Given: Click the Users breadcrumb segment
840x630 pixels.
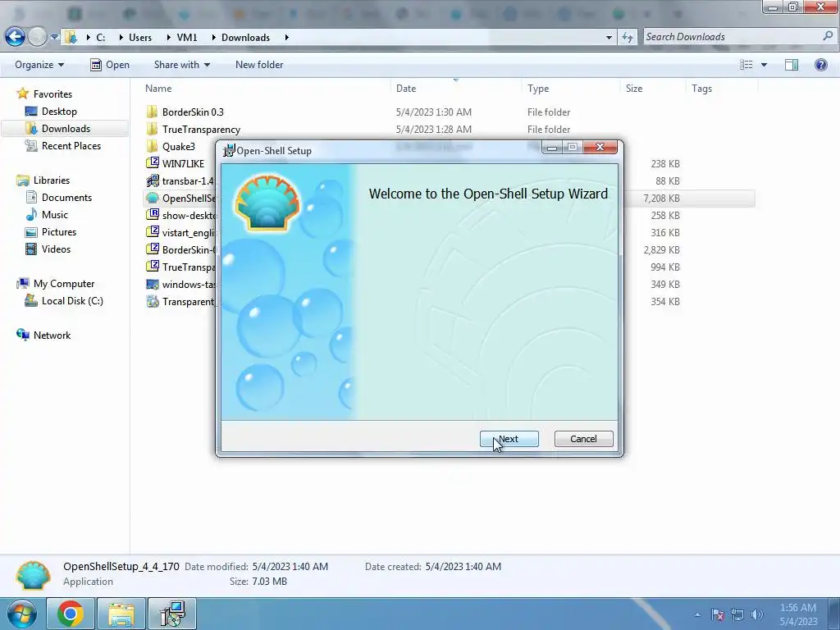Looking at the screenshot, I should coord(140,37).
